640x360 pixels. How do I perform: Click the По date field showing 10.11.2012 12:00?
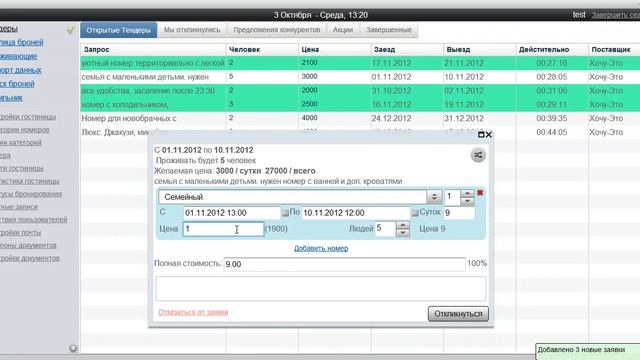(356, 213)
